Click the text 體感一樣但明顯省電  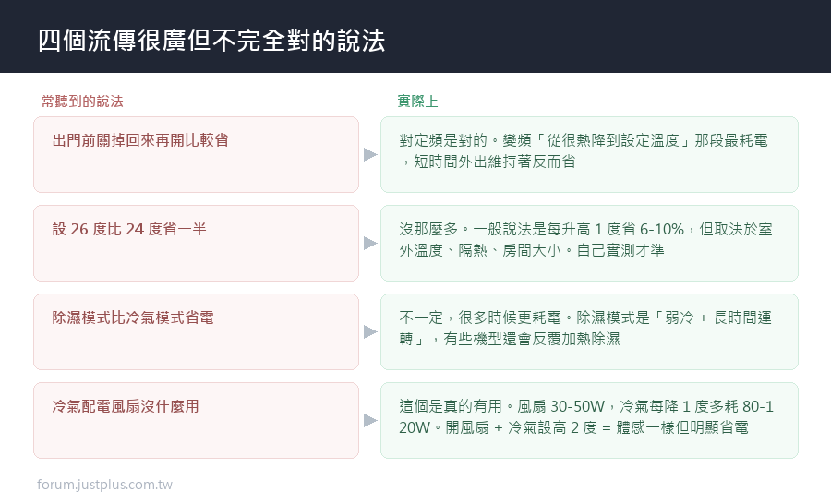pyautogui.click(x=682, y=427)
